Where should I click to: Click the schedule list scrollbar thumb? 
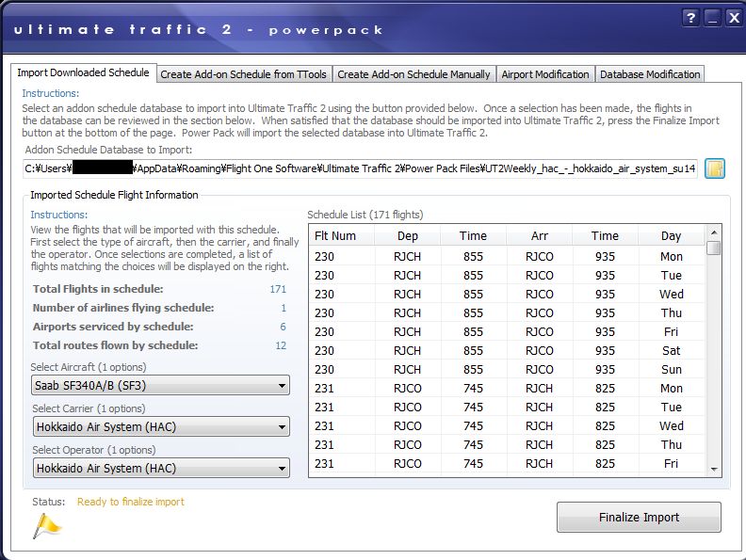coord(714,248)
